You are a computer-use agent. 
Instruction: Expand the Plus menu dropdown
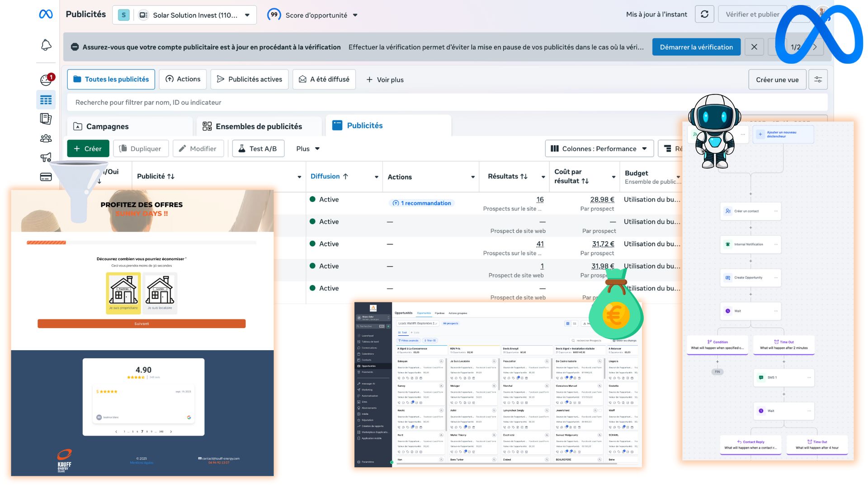click(308, 149)
